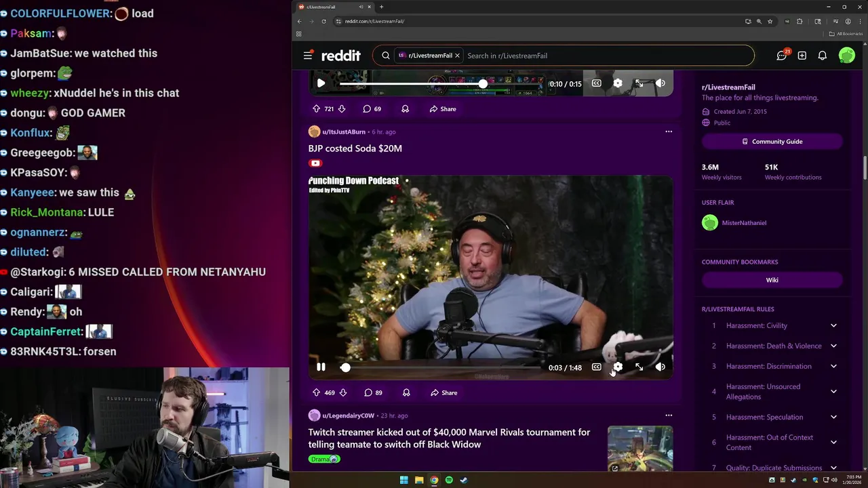
Task: Bookmark this page with the star
Action: tap(770, 21)
